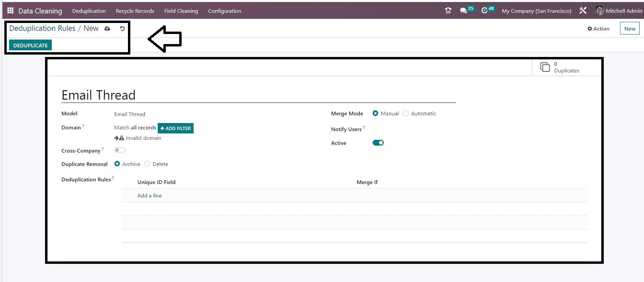Toggle the Cross-Company switch
The width and height of the screenshot is (644, 282).
point(120,150)
